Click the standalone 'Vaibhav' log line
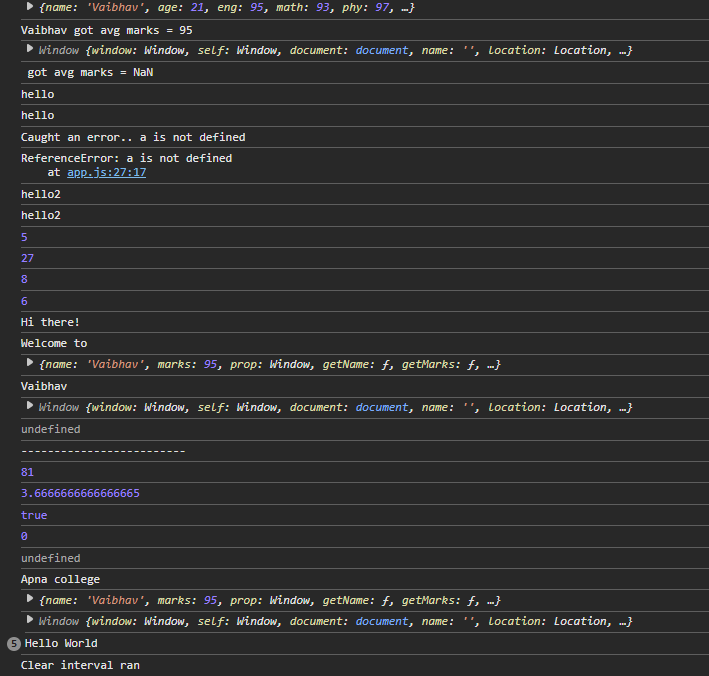Image resolution: width=709 pixels, height=676 pixels. [x=44, y=386]
